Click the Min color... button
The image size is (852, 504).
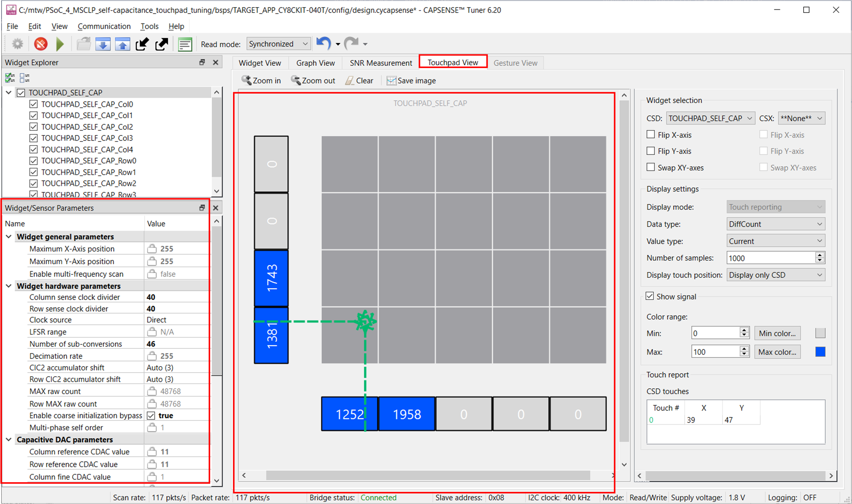click(777, 333)
